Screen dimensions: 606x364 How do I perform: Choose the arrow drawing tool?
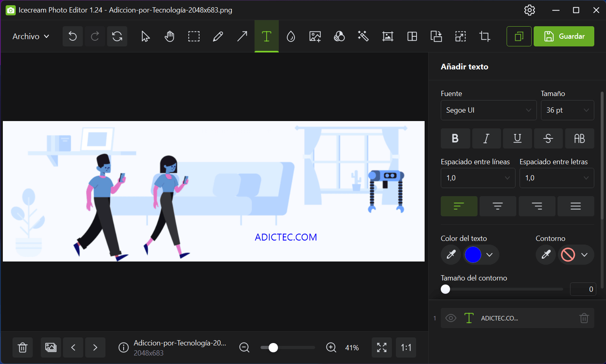click(242, 36)
